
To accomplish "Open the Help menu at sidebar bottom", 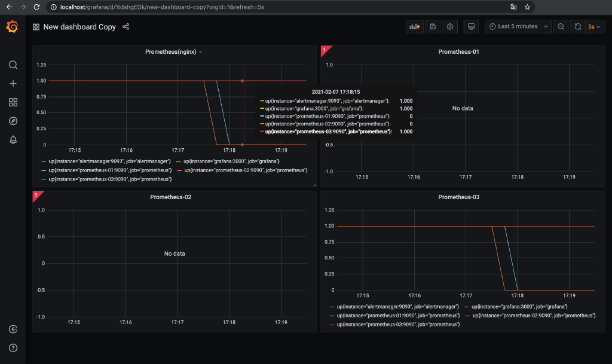I will pyautogui.click(x=13, y=347).
